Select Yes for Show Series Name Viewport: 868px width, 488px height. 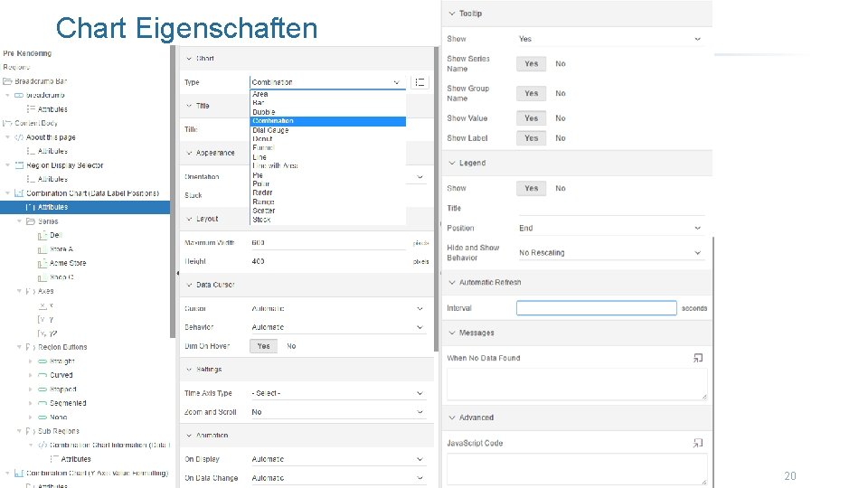[x=532, y=63]
